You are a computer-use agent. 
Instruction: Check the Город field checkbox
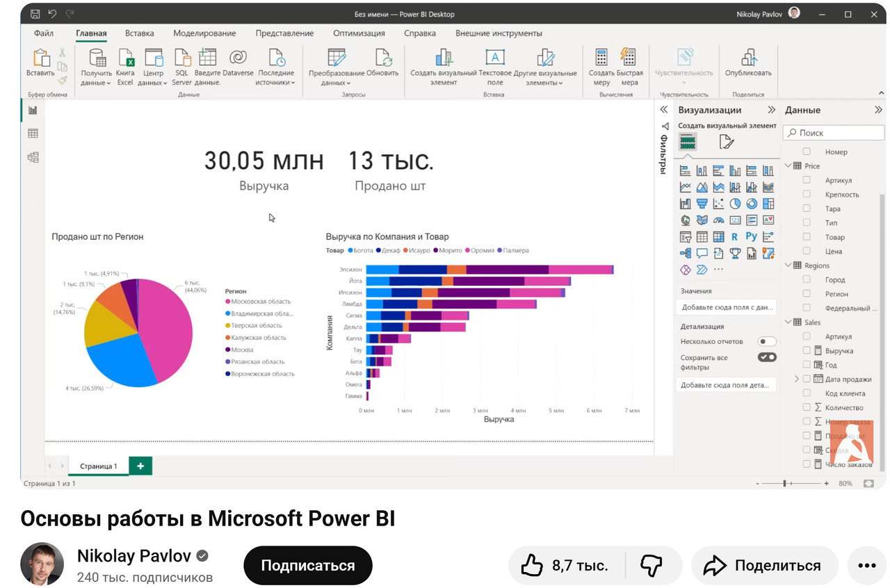point(807,279)
